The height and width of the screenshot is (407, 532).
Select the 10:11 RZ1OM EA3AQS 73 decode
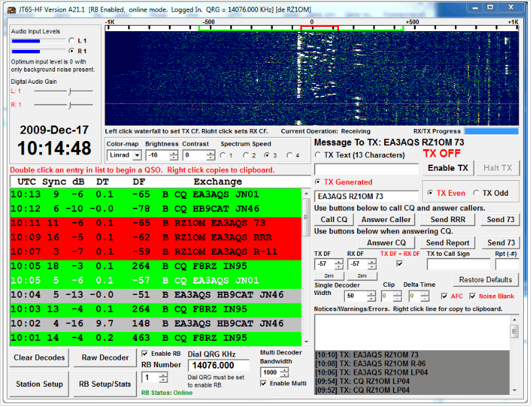tap(156, 223)
